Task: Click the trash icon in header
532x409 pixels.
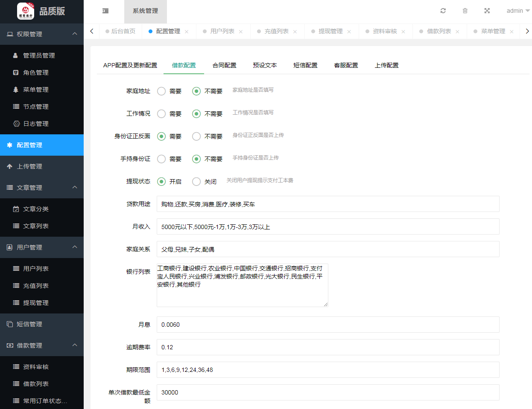Action: pyautogui.click(x=465, y=11)
